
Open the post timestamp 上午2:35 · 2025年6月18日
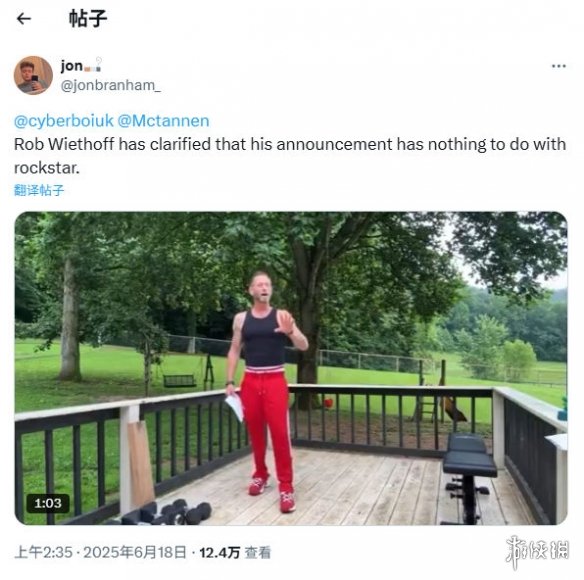[x=100, y=552]
